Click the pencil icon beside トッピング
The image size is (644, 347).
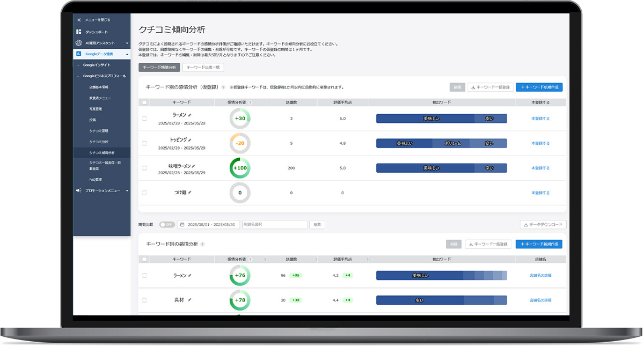(x=190, y=140)
